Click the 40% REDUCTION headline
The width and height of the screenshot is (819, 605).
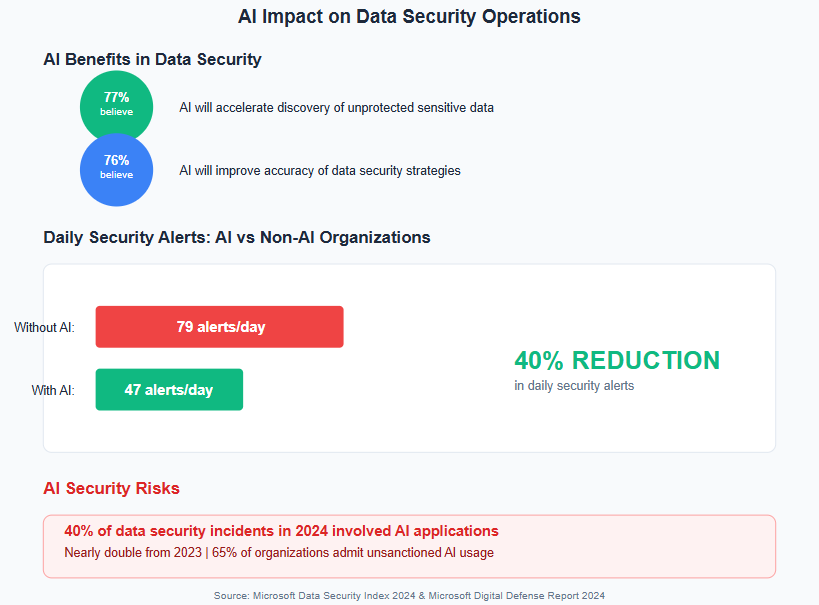click(x=617, y=360)
